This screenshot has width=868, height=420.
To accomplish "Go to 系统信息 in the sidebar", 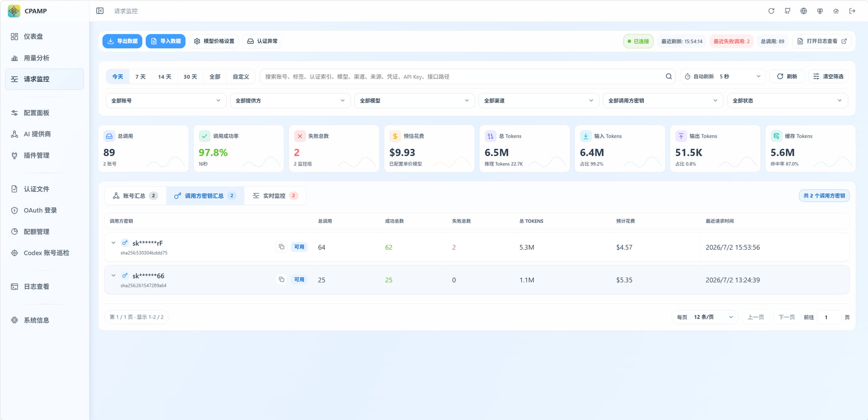I will tap(44, 320).
